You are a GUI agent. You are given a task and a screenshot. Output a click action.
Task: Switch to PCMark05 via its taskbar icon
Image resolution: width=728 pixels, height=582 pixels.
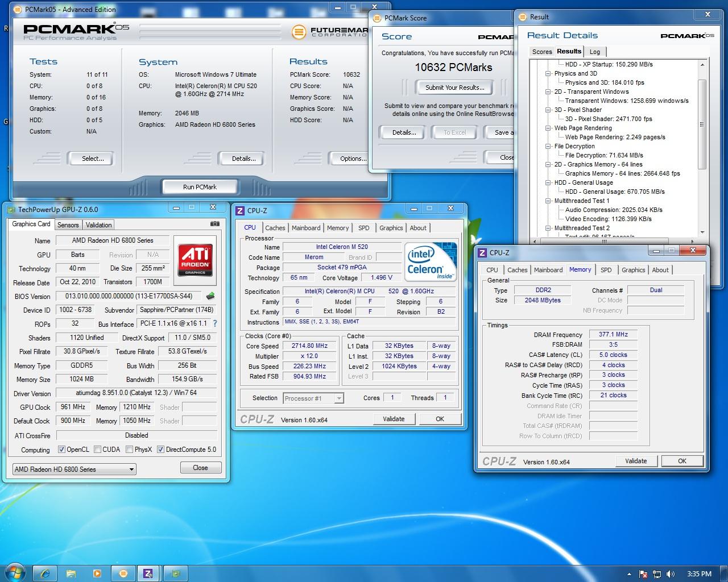point(123,573)
